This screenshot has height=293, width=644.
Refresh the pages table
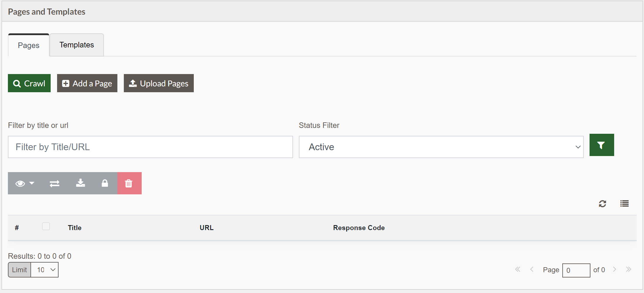[602, 203]
